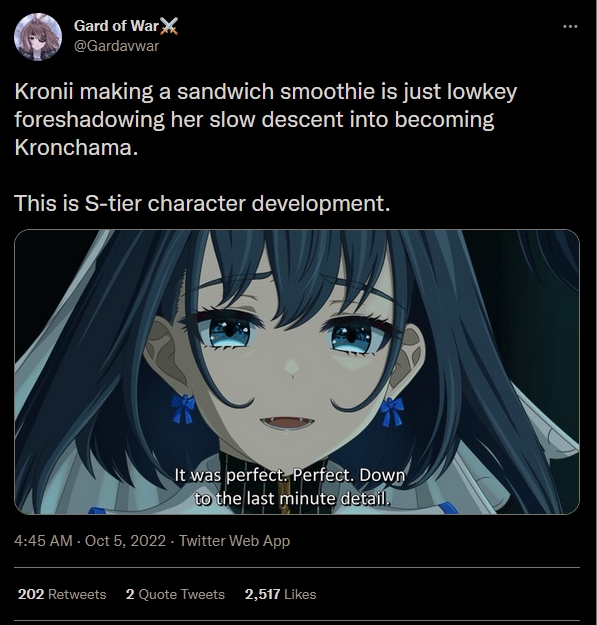Click the character's open mouth with fangs

click(287, 423)
